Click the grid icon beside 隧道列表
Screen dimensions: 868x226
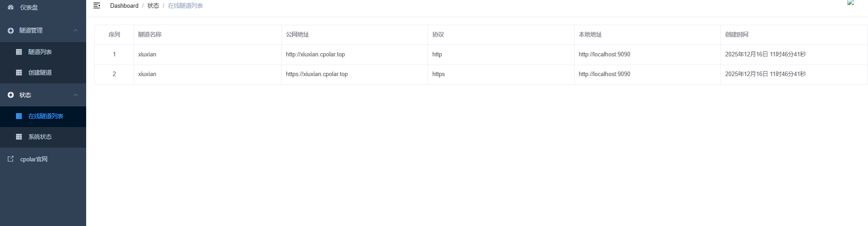pyautogui.click(x=19, y=52)
